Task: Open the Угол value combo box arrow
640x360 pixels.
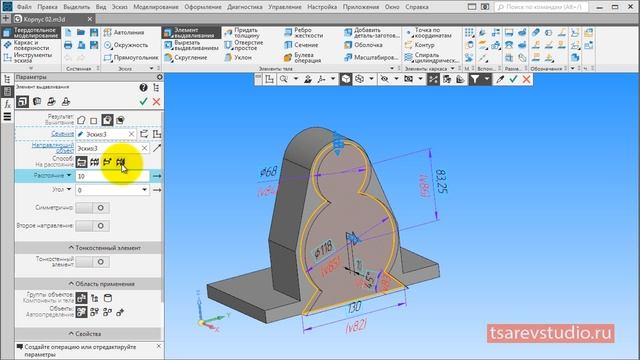Action: [x=144, y=190]
